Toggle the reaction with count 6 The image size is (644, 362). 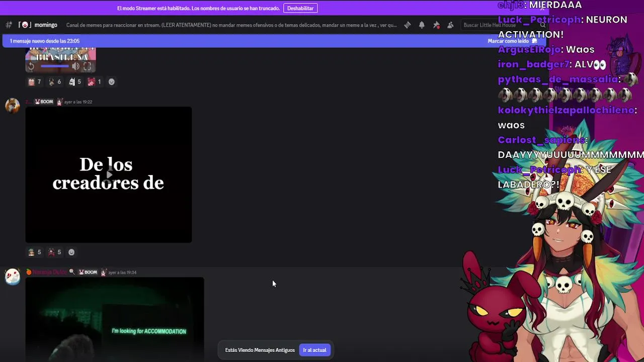[x=55, y=81]
